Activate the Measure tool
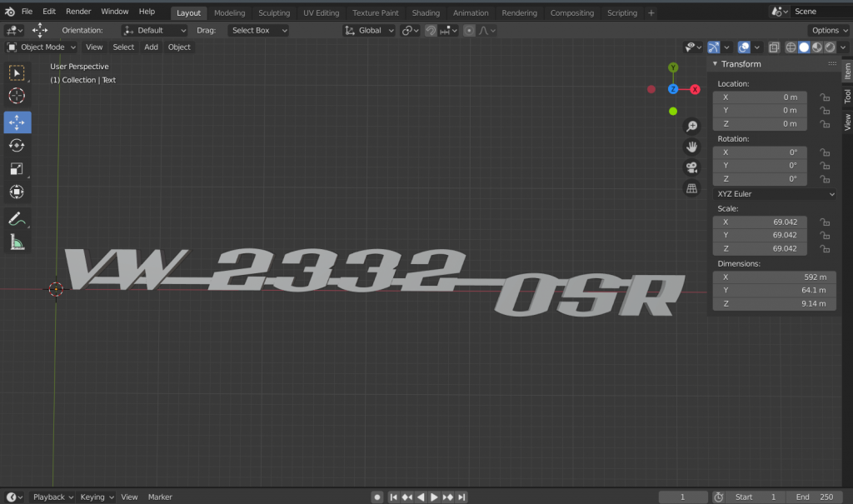The width and height of the screenshot is (853, 504). pyautogui.click(x=17, y=243)
